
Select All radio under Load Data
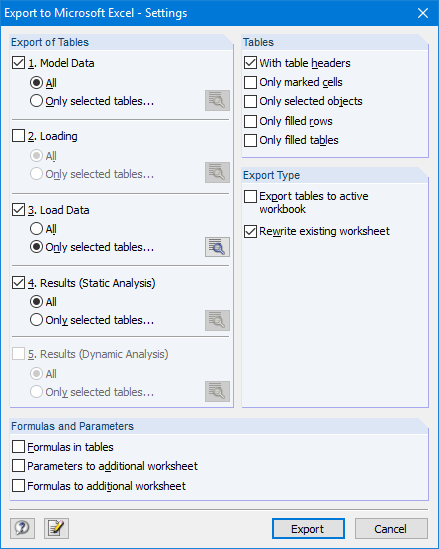pyautogui.click(x=36, y=229)
